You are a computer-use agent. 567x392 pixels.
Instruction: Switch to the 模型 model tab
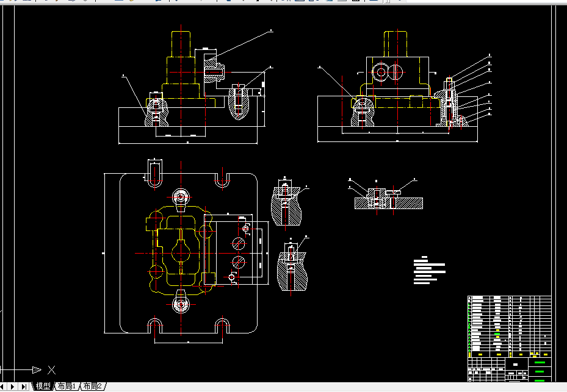tap(43, 387)
